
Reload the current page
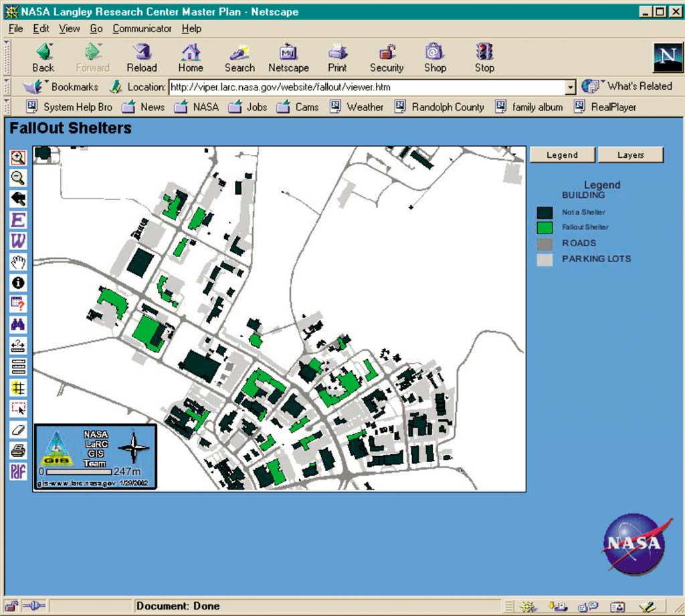pyautogui.click(x=142, y=58)
